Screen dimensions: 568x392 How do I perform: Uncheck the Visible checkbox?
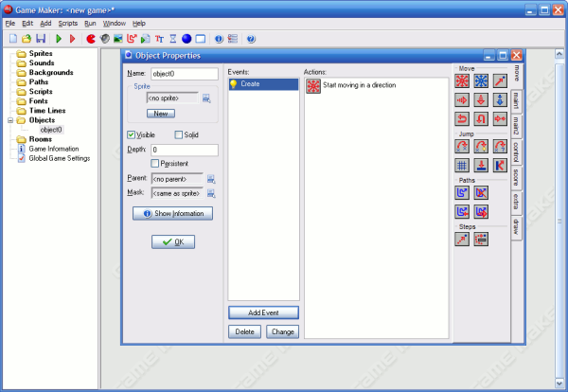coord(131,134)
